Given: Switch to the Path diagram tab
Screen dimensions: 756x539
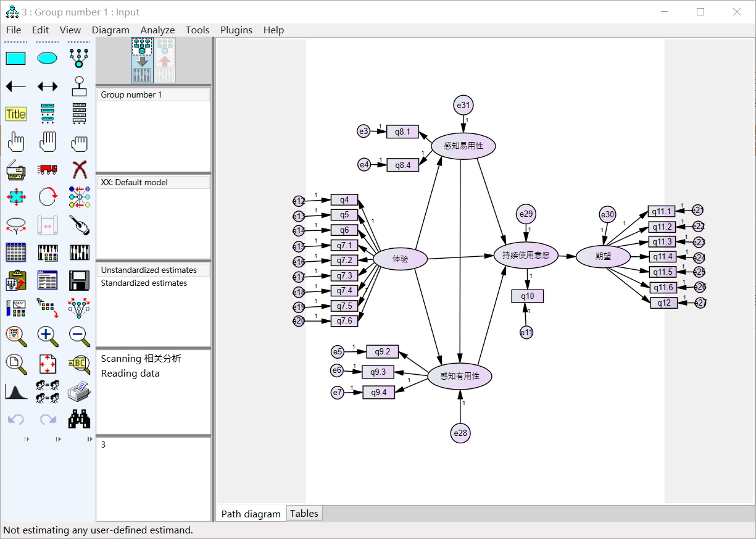Looking at the screenshot, I should tap(251, 514).
